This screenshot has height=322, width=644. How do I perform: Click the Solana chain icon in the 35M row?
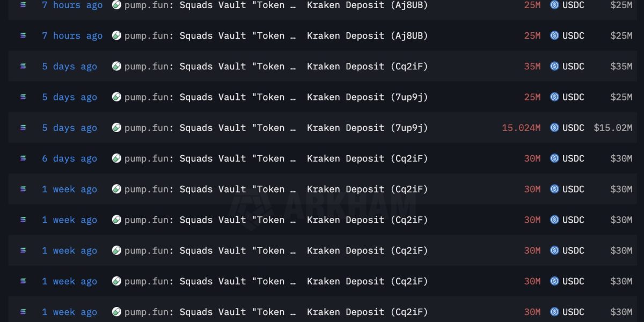[23, 67]
